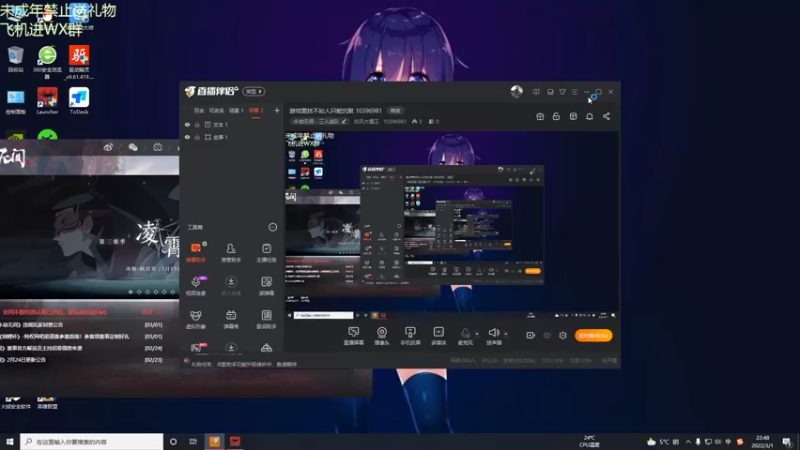The image size is (800, 450).
Task: Open the feedback message icon in title bar
Action: [x=536, y=92]
